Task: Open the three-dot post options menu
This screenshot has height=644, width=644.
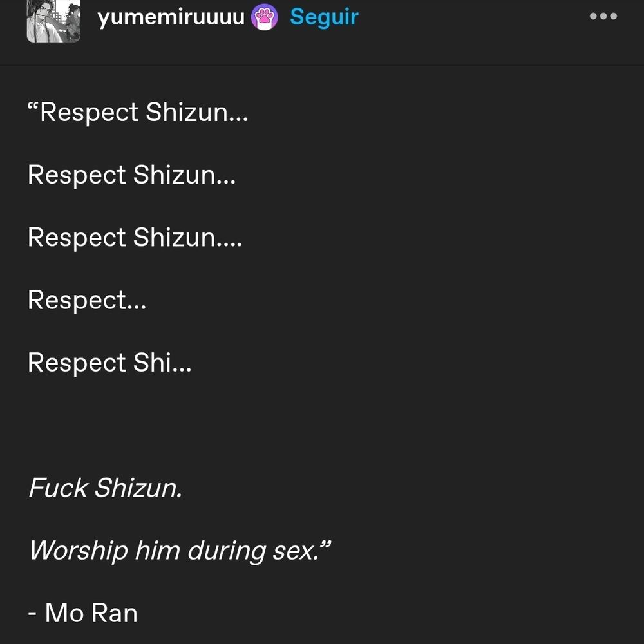Action: coord(603,16)
